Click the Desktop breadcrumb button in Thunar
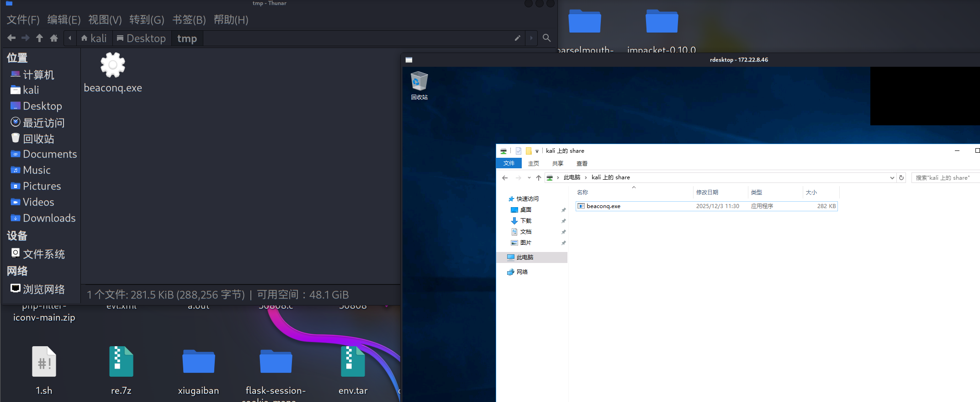This screenshot has height=402, width=980. tap(142, 38)
